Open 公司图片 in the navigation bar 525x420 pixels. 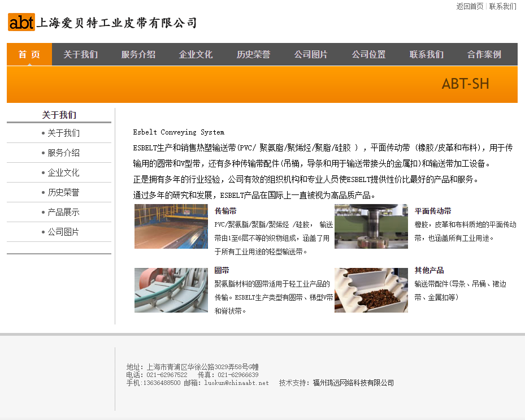[x=311, y=54]
